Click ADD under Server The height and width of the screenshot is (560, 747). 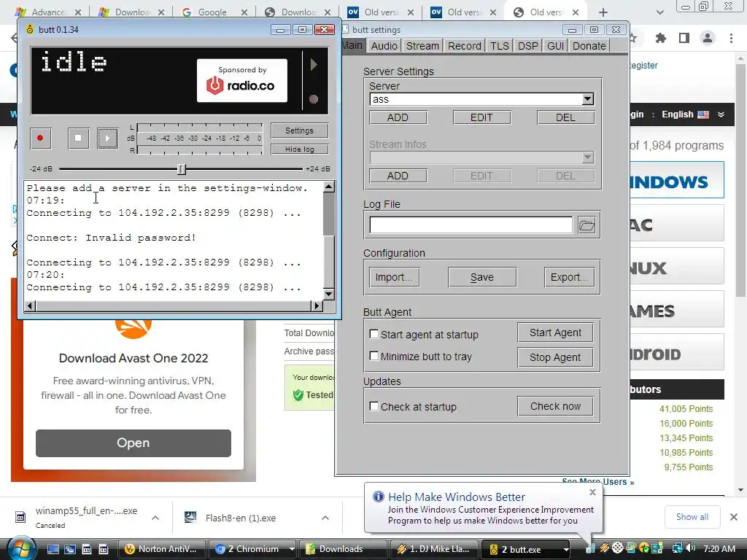[398, 117]
